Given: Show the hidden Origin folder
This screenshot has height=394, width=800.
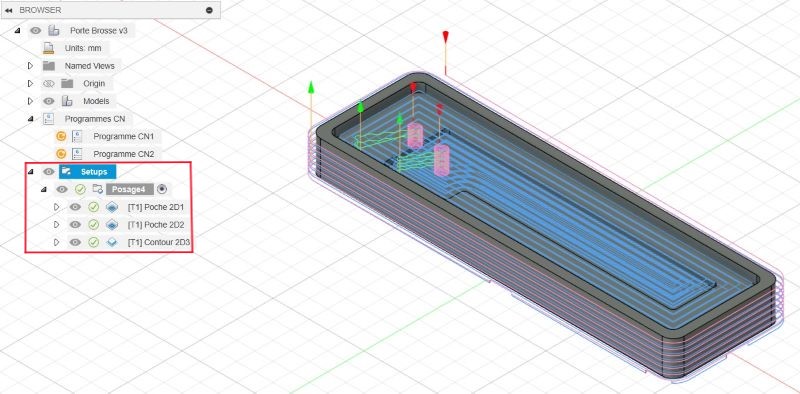Looking at the screenshot, I should [49, 83].
